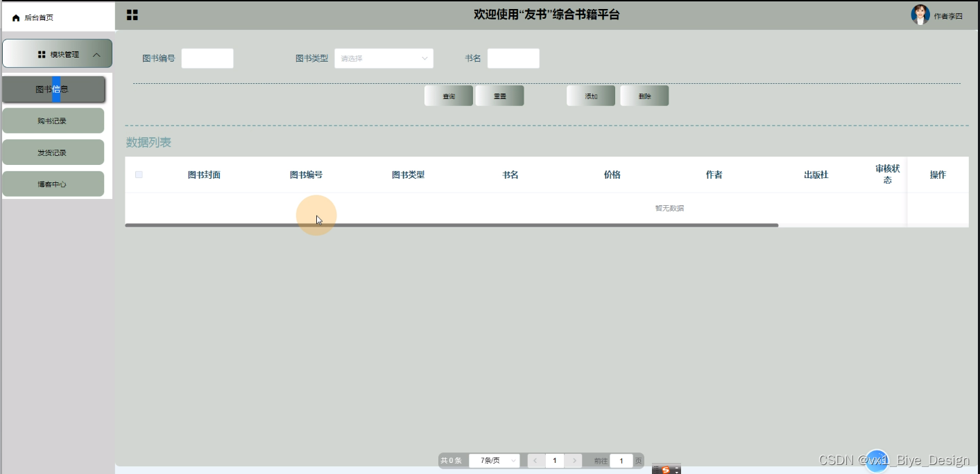Click the next page arrow
The height and width of the screenshot is (474, 980).
574,460
